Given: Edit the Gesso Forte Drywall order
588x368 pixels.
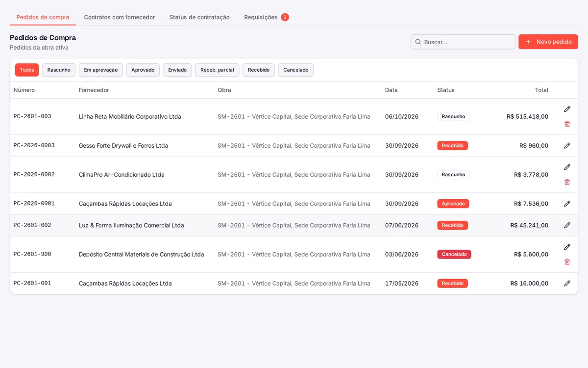Looking at the screenshot, I should (x=567, y=146).
